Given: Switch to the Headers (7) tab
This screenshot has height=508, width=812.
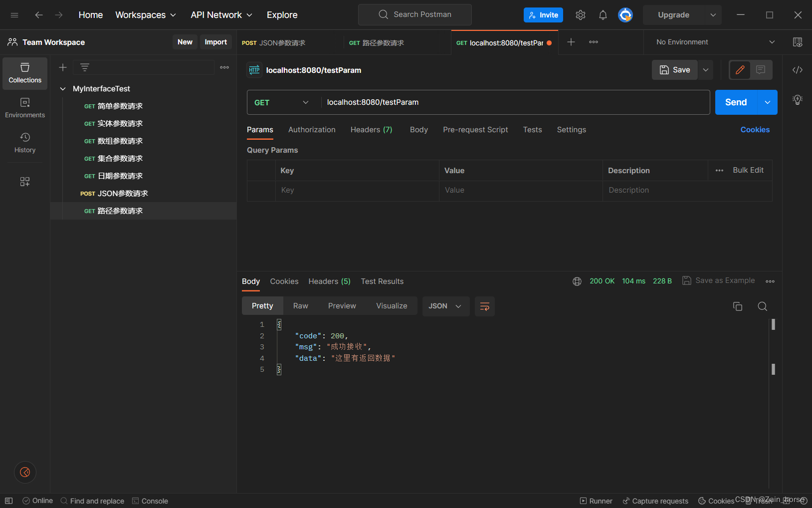Looking at the screenshot, I should (x=372, y=130).
